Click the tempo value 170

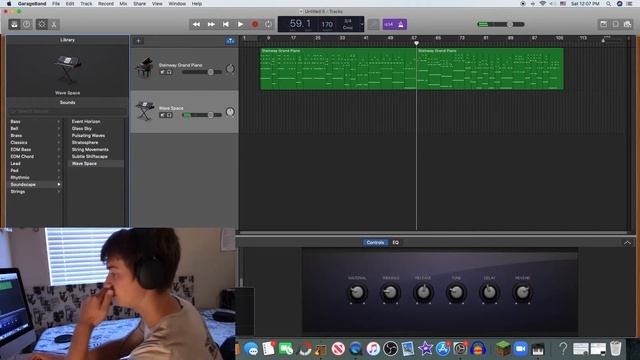(327, 24)
